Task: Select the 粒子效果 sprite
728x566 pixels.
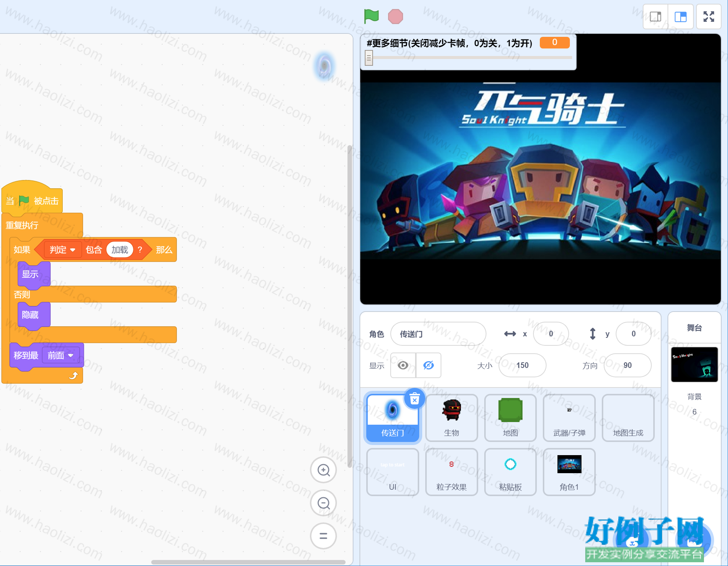Action: pyautogui.click(x=452, y=472)
